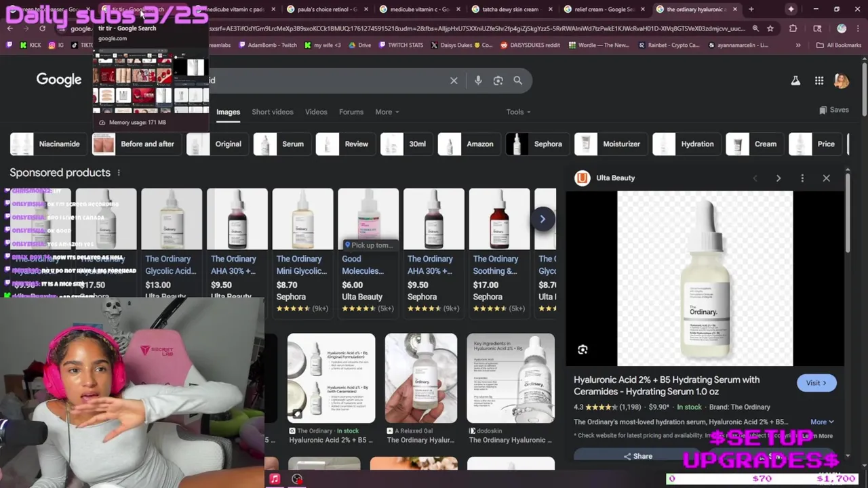Switch to relief cream Google Search tab

pos(601,9)
